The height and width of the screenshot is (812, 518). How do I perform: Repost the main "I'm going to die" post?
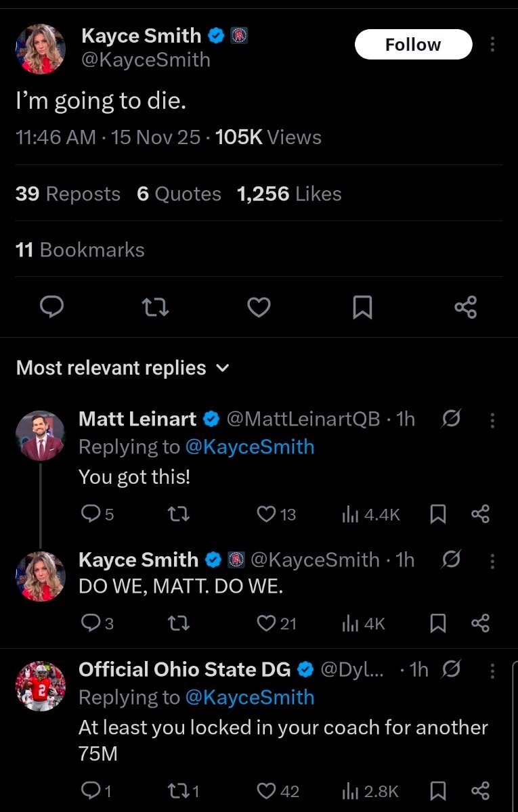[156, 308]
